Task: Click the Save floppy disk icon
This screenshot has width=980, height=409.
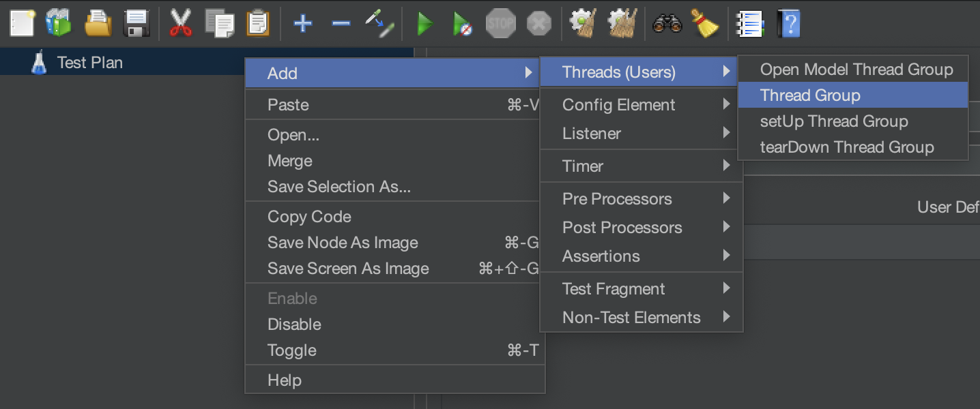Action: (136, 24)
